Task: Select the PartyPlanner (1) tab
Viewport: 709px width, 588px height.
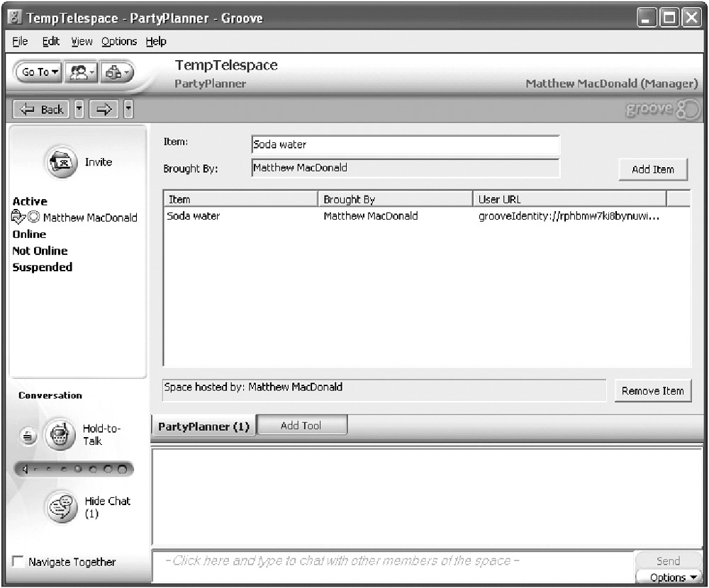Action: [x=203, y=426]
